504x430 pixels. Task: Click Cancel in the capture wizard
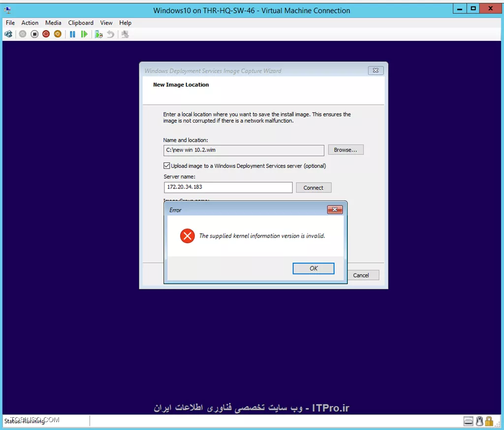(361, 275)
